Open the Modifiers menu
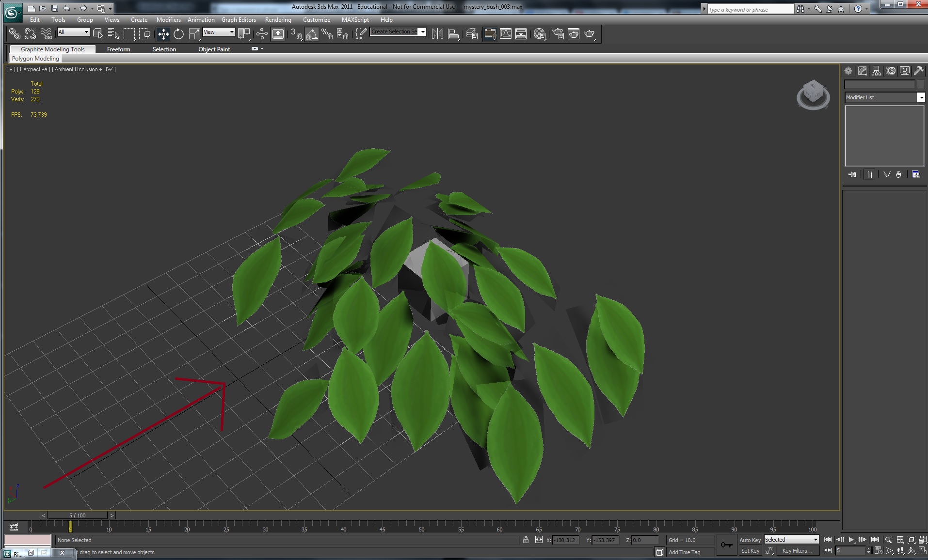 [x=168, y=20]
